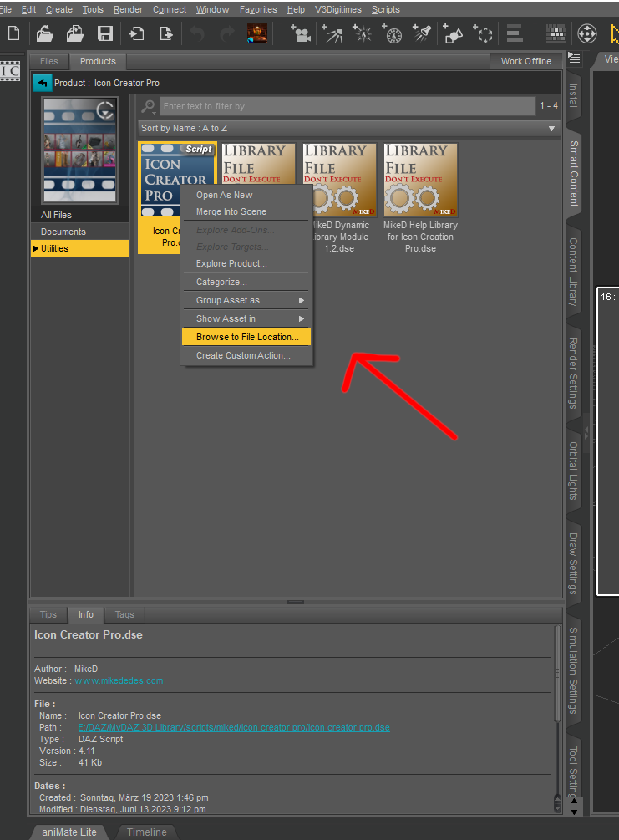
Task: Open the pane options menu icon
Action: pyautogui.click(x=574, y=58)
